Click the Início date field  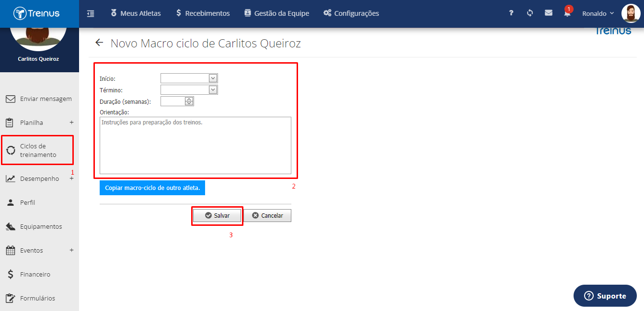(185, 78)
